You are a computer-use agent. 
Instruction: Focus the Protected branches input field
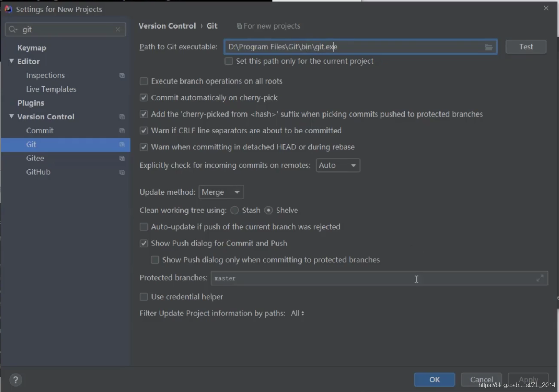[x=379, y=278]
